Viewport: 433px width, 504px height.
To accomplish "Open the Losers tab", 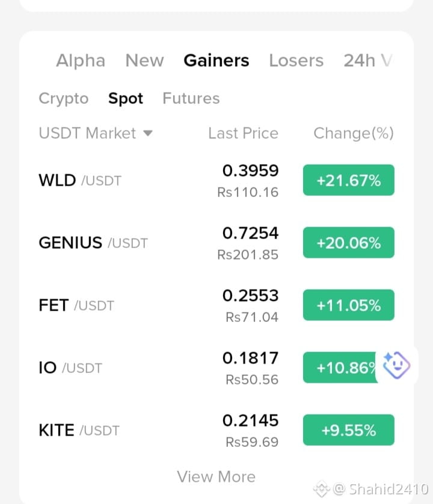I will pyautogui.click(x=296, y=61).
